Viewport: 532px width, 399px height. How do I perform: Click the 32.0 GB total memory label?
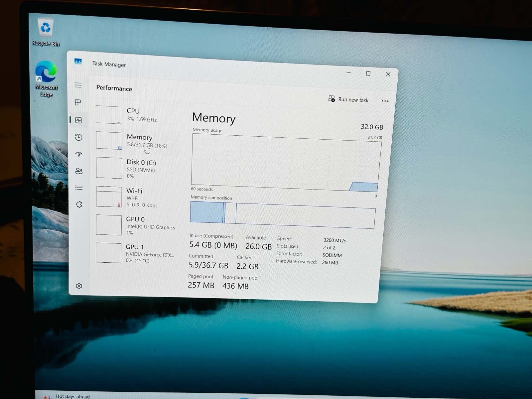pyautogui.click(x=372, y=127)
